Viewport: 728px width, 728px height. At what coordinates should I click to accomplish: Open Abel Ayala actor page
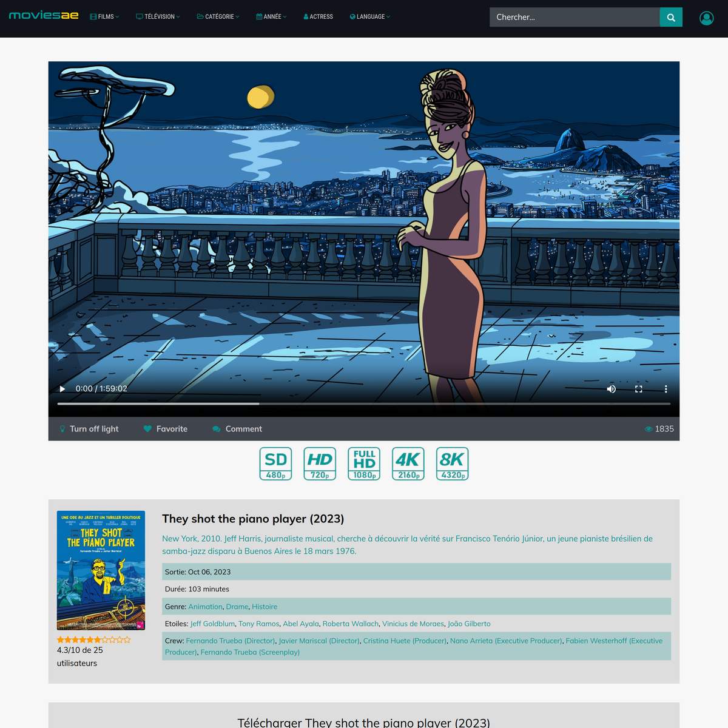pyautogui.click(x=301, y=624)
